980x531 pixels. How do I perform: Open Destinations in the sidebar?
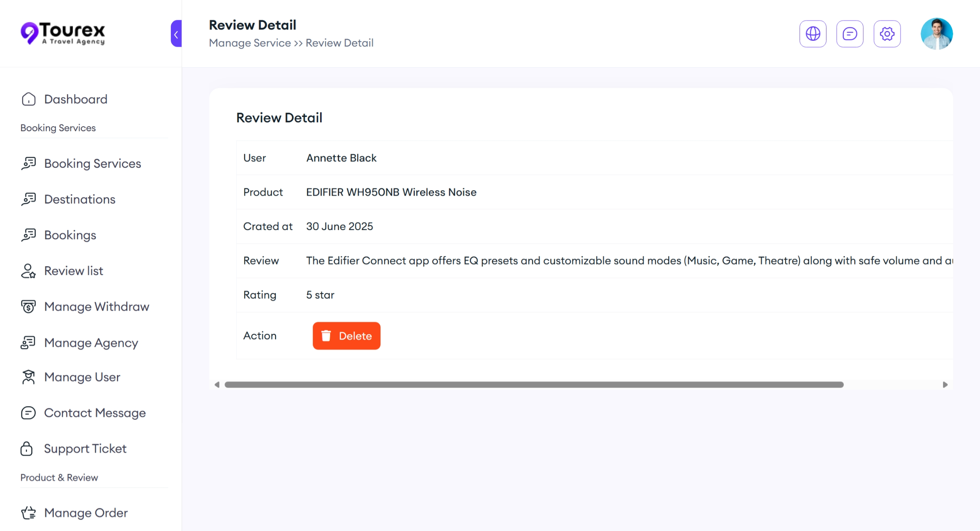coord(79,199)
